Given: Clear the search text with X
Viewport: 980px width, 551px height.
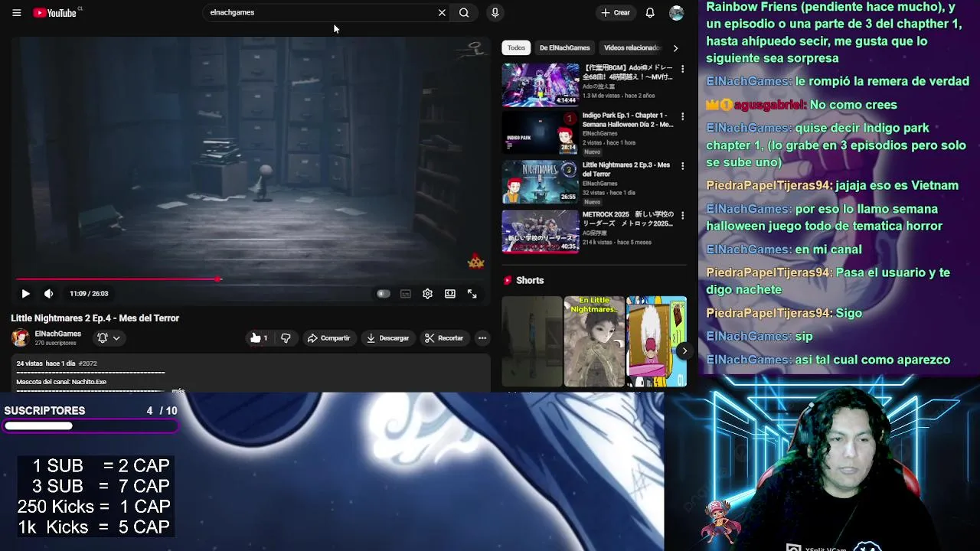Looking at the screenshot, I should point(442,13).
